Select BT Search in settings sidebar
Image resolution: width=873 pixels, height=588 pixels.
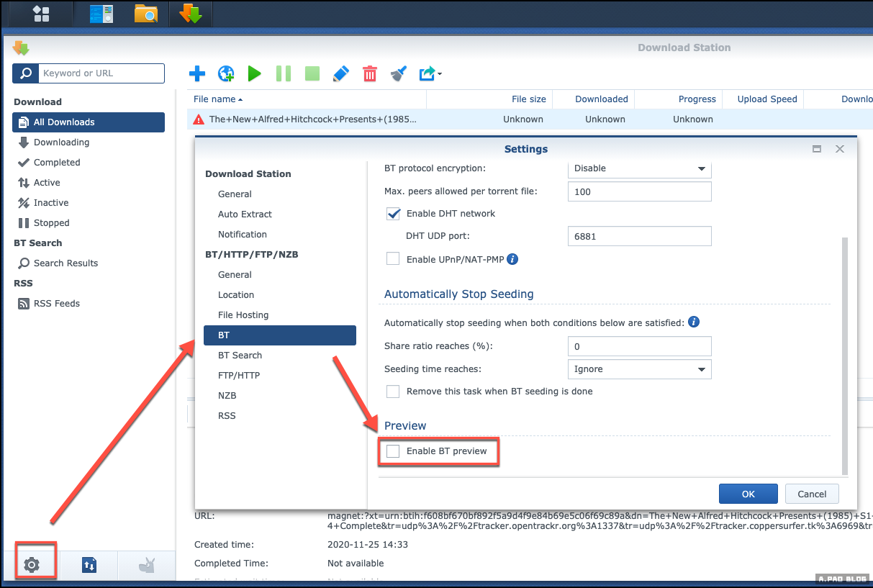pos(240,356)
